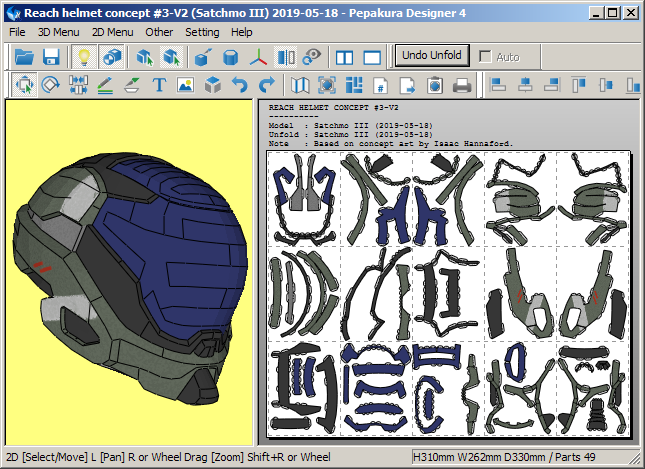Select the Text insertion T tool
645x469 pixels.
(159, 85)
